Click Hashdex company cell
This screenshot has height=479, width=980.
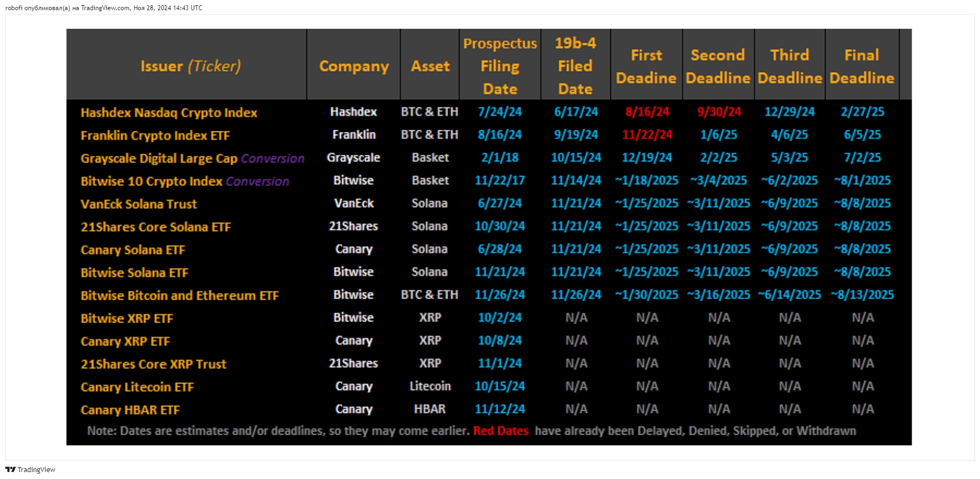pyautogui.click(x=354, y=112)
